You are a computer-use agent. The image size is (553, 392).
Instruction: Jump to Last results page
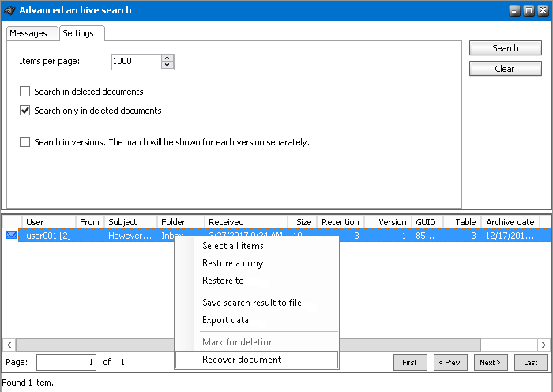click(531, 362)
